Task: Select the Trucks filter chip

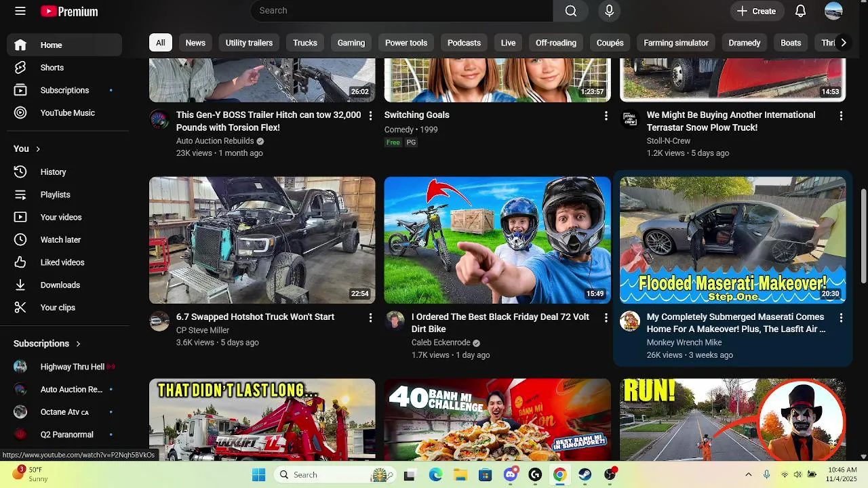Action: point(305,43)
